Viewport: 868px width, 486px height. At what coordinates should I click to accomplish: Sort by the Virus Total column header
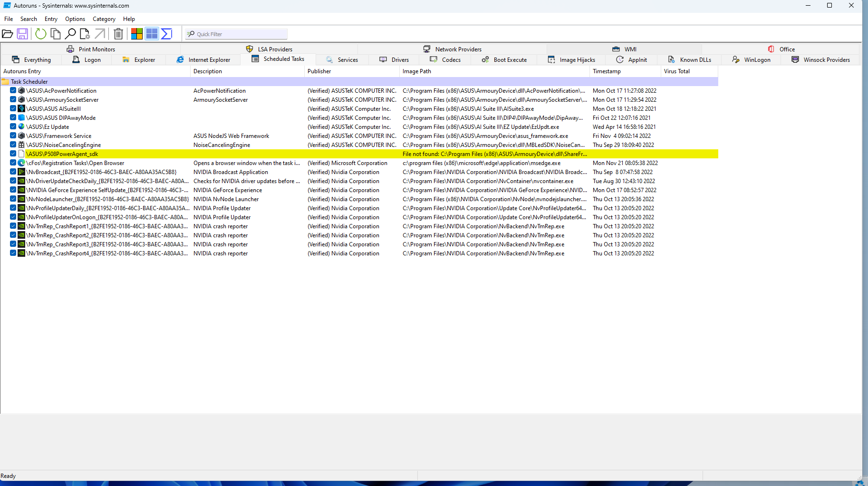[x=689, y=71]
